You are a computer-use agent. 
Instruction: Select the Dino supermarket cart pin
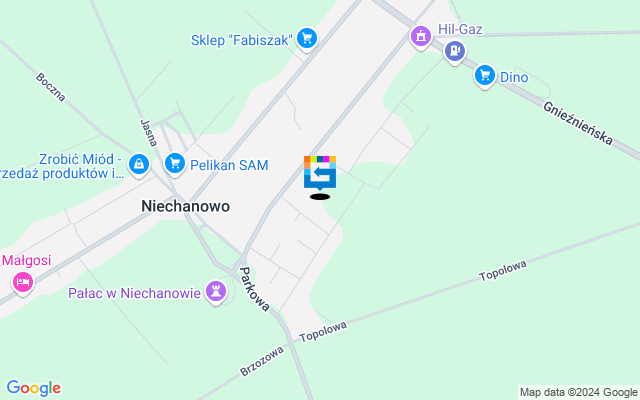coord(484,76)
